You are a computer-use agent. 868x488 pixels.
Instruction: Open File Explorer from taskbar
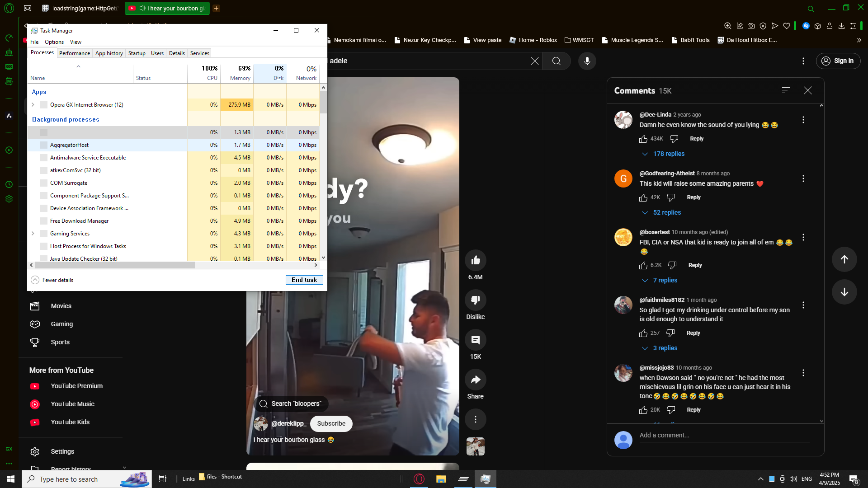[441, 479]
